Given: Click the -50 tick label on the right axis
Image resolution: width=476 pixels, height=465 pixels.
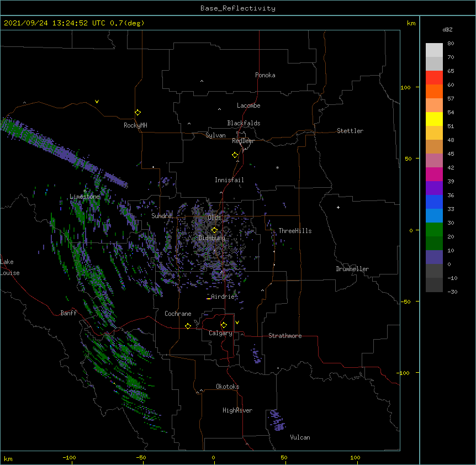Looking at the screenshot, I should pos(405,302).
